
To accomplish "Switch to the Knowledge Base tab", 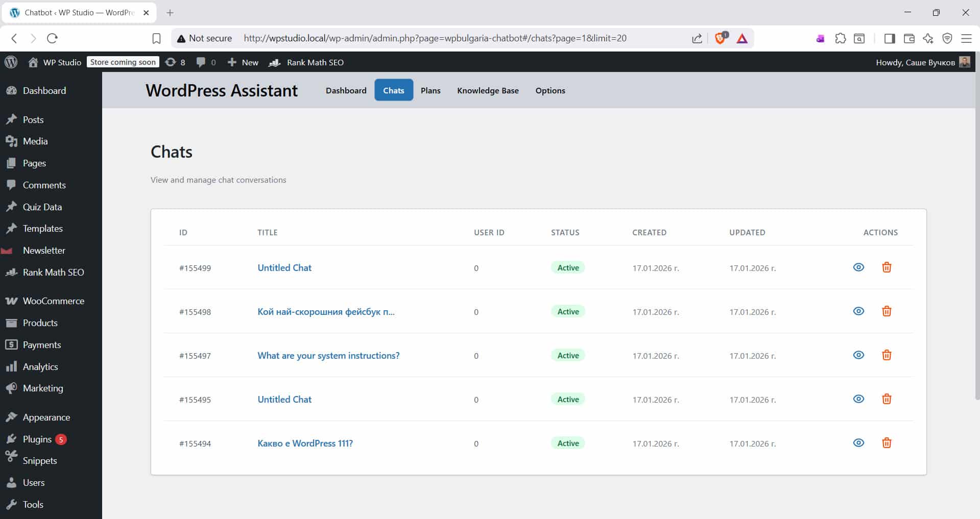I will click(488, 90).
